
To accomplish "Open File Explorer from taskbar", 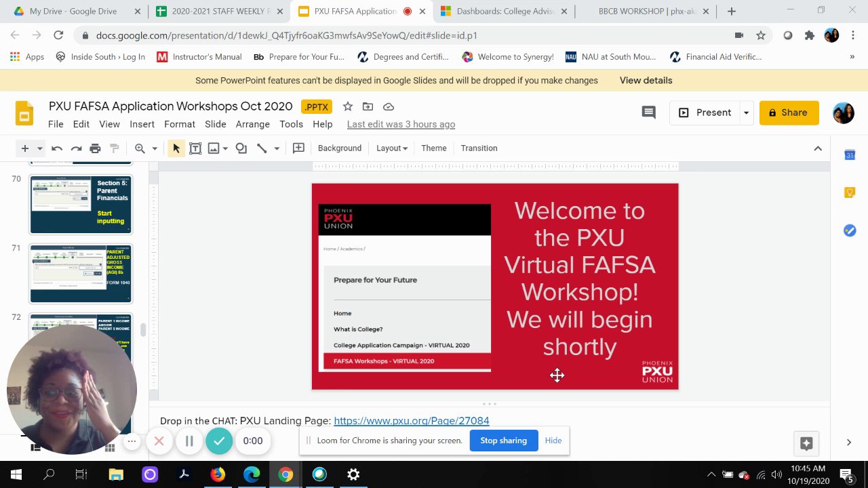I will tap(116, 474).
